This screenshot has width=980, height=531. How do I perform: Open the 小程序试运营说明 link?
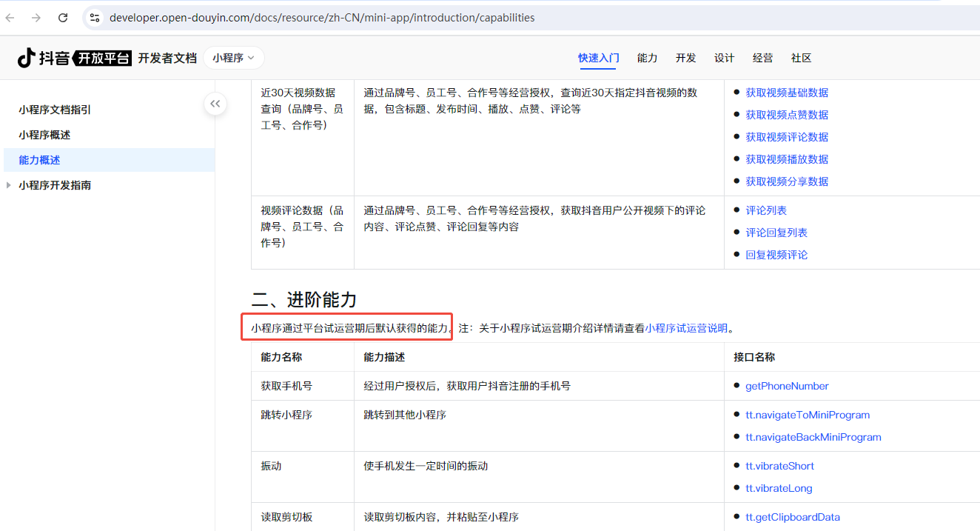686,328
